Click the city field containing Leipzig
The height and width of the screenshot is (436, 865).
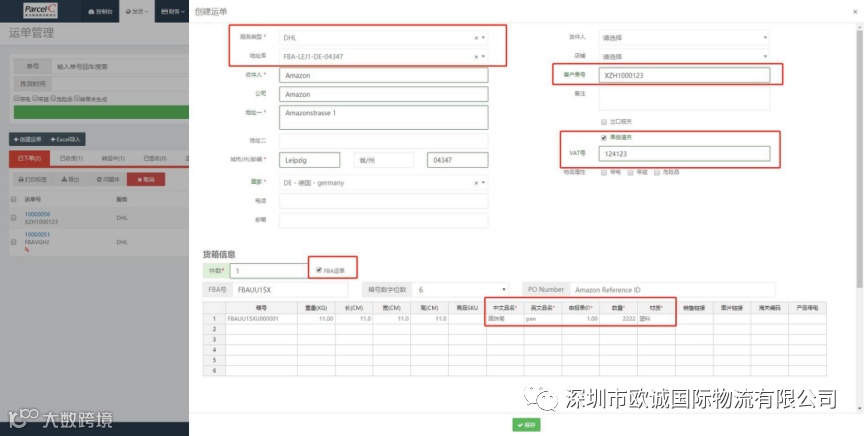tap(309, 160)
